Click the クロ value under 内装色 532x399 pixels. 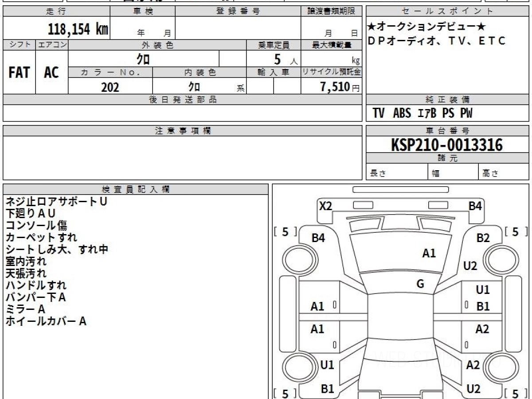pyautogui.click(x=194, y=86)
